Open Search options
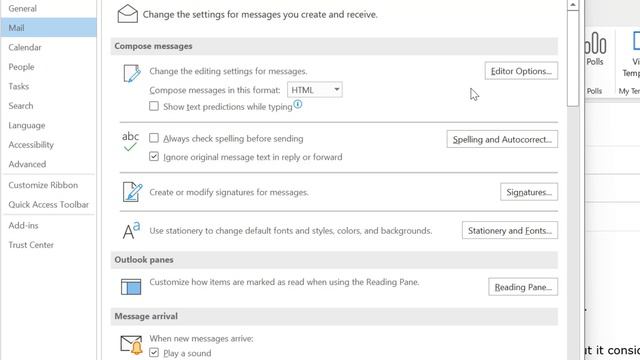 point(49,106)
